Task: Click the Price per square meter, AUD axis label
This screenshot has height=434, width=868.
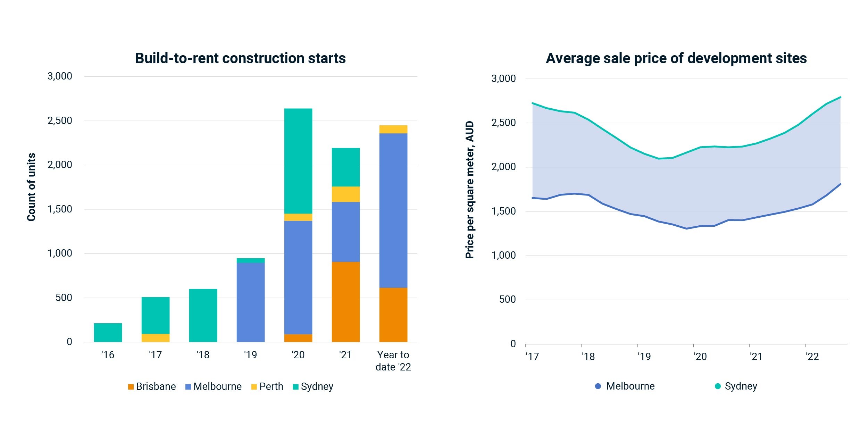Action: pyautogui.click(x=469, y=190)
